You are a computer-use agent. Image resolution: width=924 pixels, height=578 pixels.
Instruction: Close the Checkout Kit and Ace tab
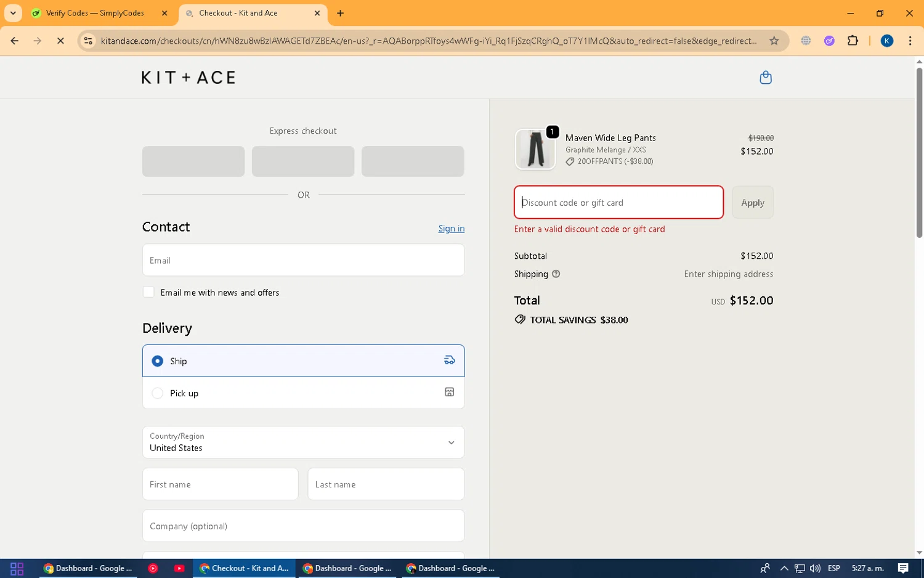tap(317, 13)
